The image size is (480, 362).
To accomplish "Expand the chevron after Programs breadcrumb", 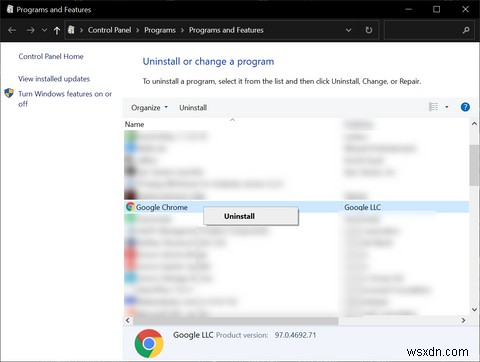I will 182,30.
